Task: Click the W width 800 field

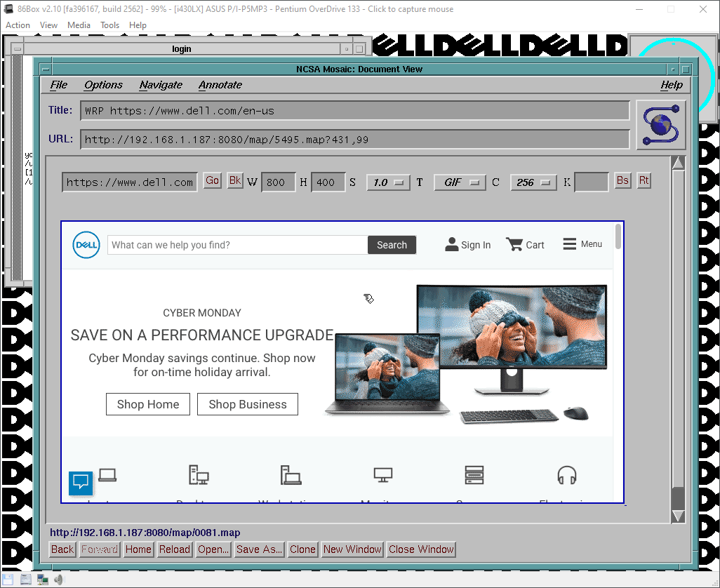Action: pyautogui.click(x=279, y=182)
